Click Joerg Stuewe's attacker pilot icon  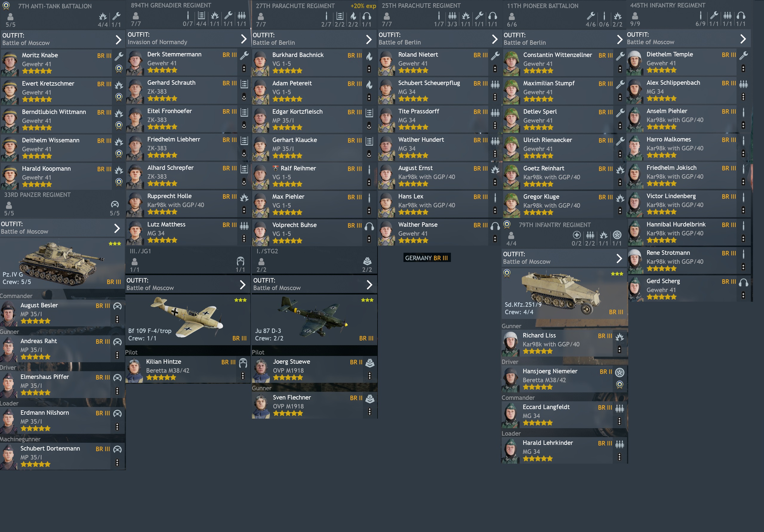click(x=370, y=363)
